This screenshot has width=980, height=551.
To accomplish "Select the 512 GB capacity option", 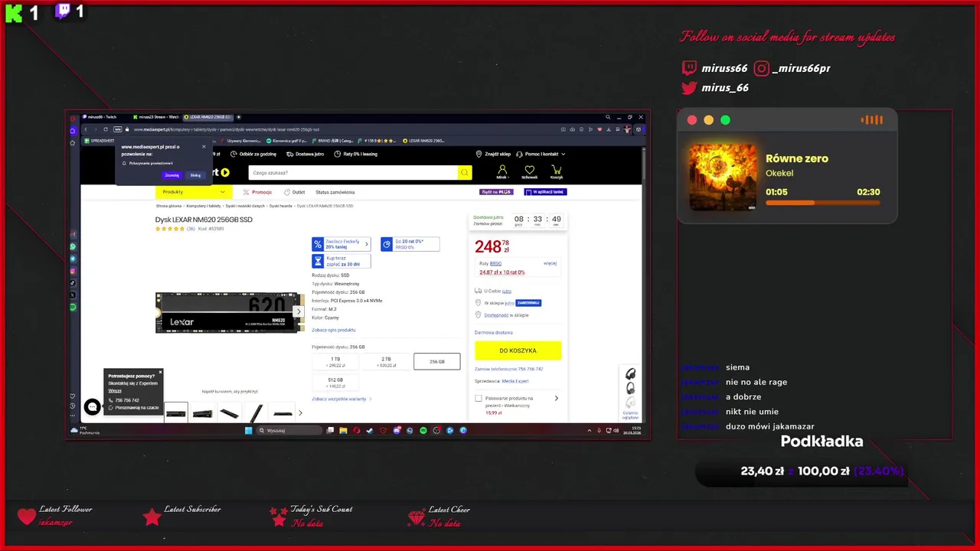I will 335,383.
